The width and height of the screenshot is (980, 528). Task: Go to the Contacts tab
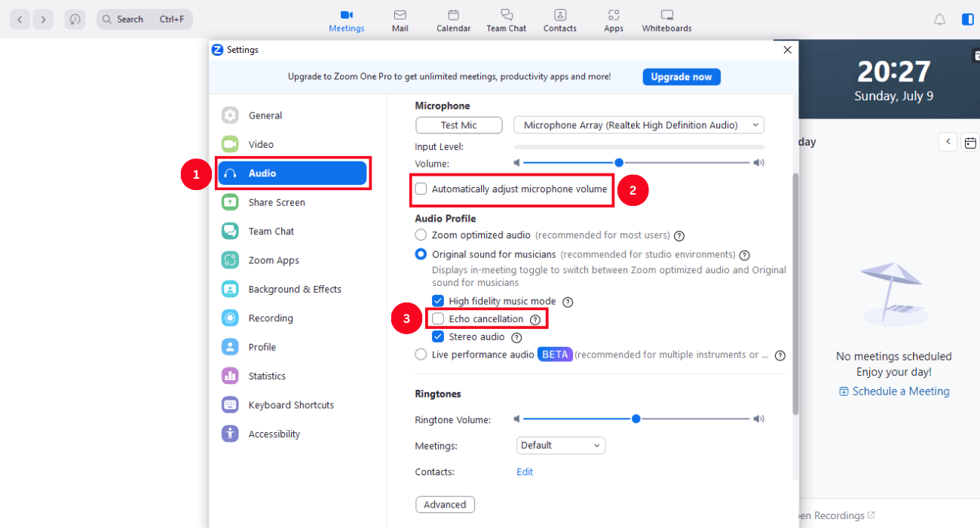point(560,20)
